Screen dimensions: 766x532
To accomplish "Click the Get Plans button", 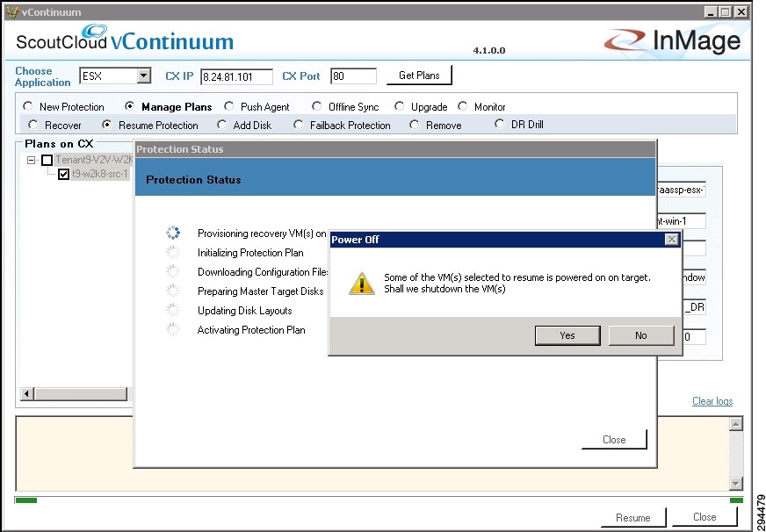I will pyautogui.click(x=419, y=75).
